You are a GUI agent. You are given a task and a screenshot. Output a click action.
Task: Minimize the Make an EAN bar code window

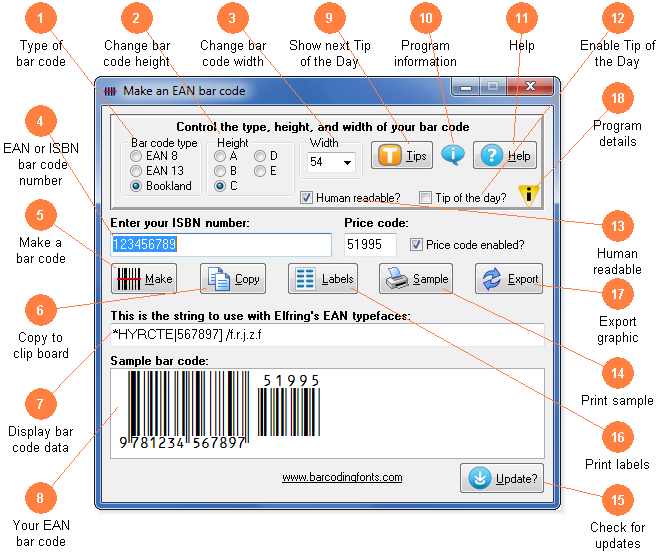pos(465,87)
